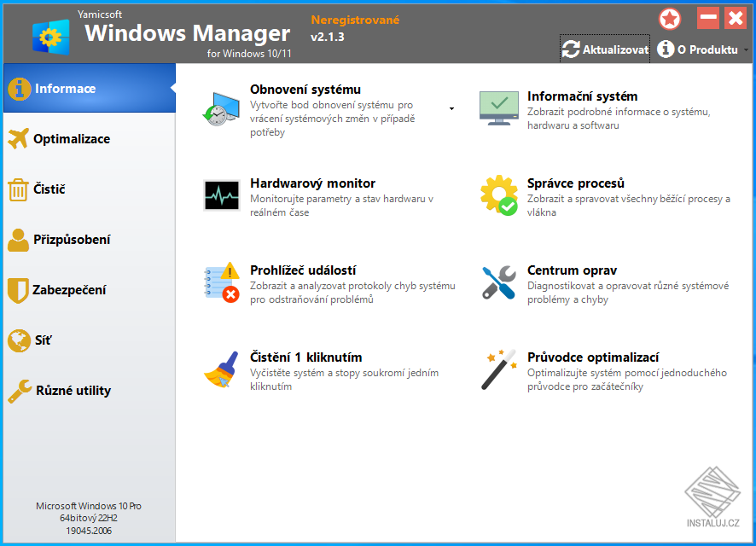Open Informační systém title link
Screen dimensions: 756x546
(x=583, y=96)
